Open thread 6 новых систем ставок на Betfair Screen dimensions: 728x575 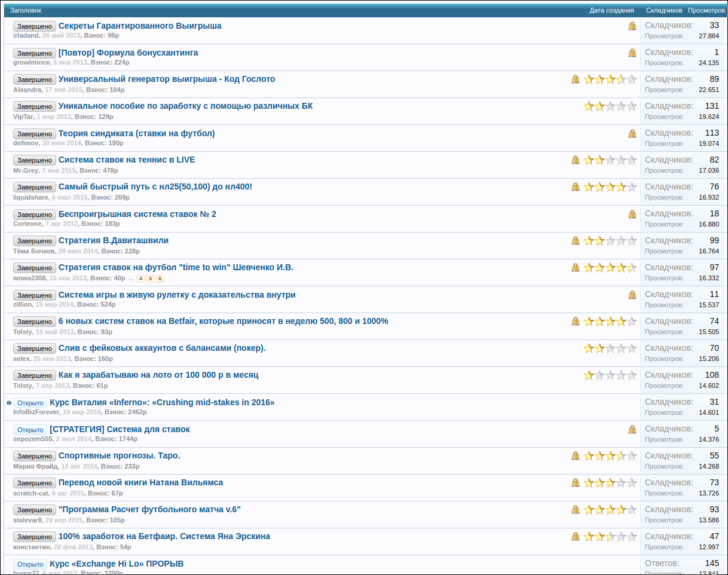coord(224,321)
